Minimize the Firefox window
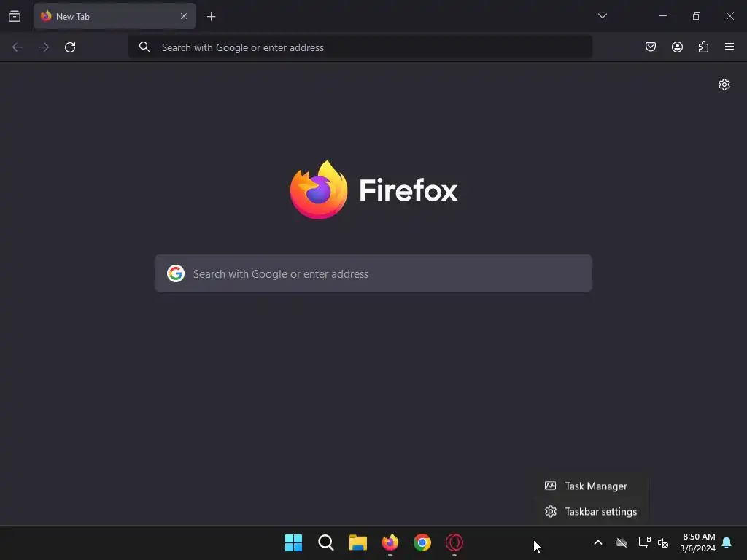Image resolution: width=747 pixels, height=560 pixels. [662, 16]
